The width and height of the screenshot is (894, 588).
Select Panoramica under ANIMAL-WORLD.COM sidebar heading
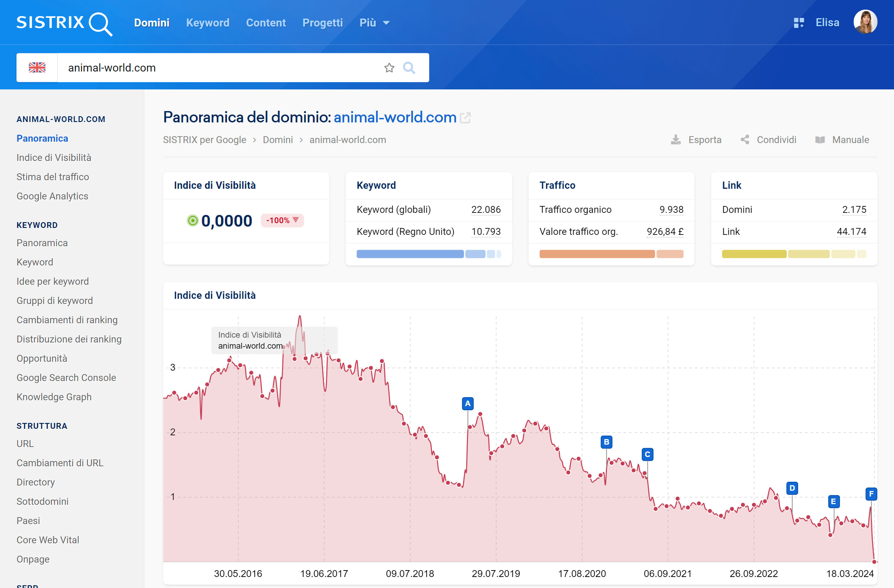[42, 138]
